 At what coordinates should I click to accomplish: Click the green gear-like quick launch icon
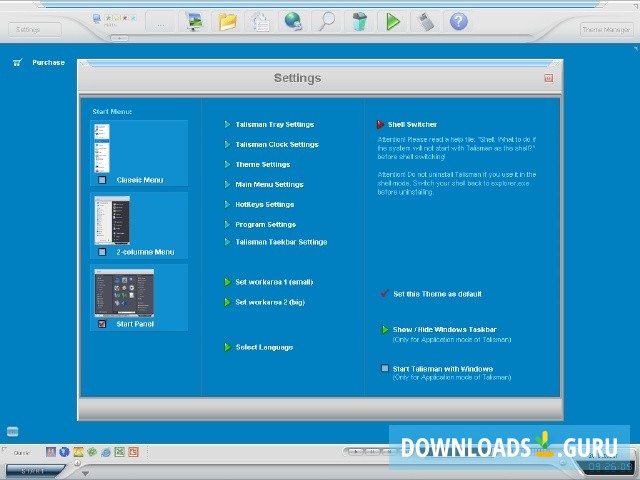point(92,452)
